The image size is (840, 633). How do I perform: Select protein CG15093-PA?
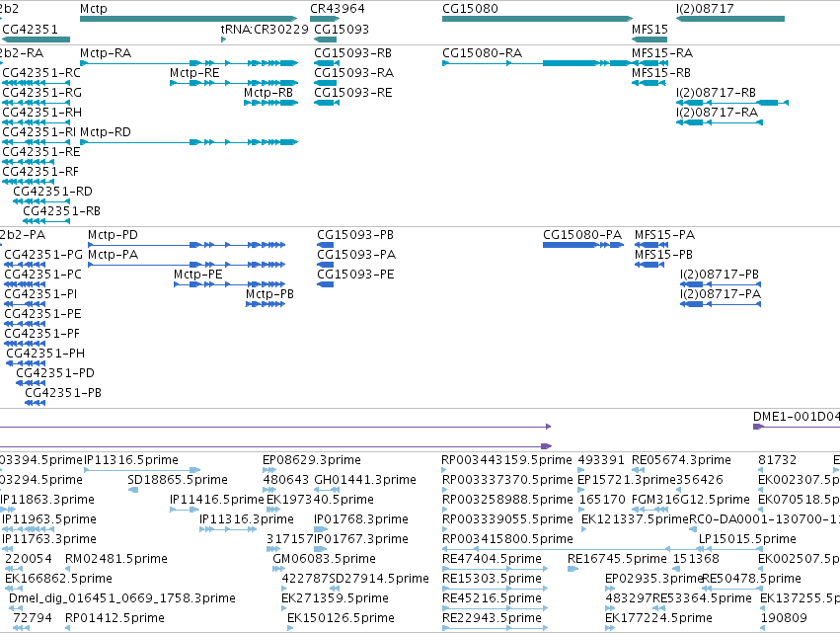356,255
